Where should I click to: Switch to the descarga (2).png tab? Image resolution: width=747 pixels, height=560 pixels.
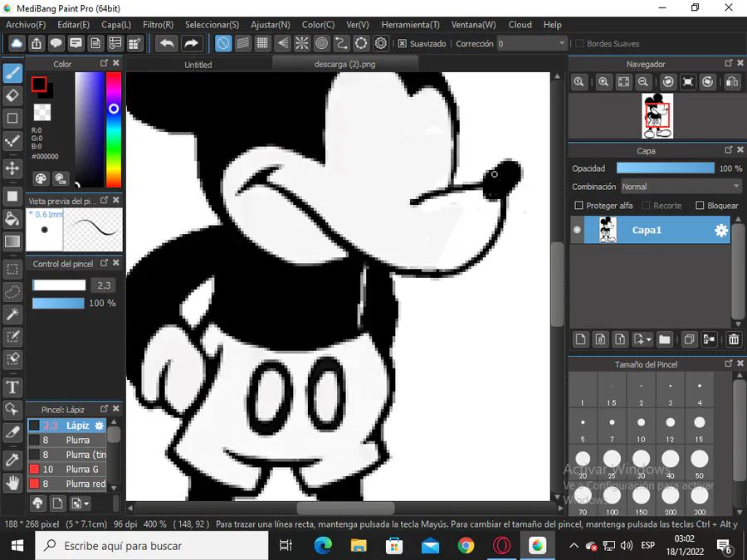(345, 64)
